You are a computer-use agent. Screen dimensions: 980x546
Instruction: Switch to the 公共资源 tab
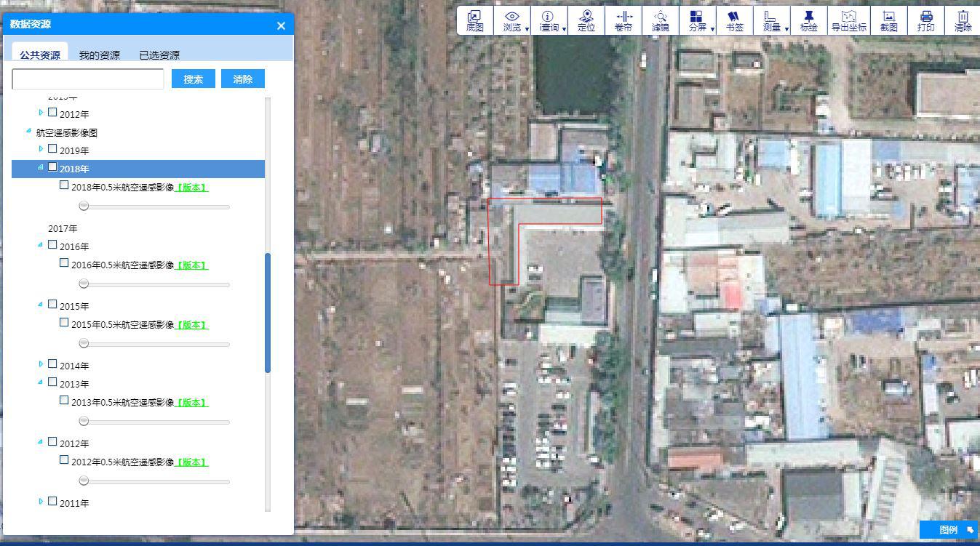click(x=40, y=55)
